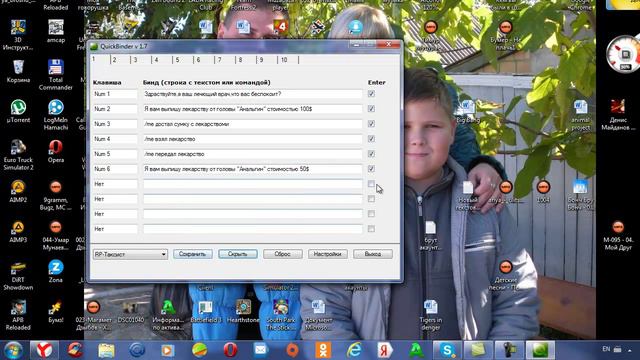Open the DiRT Showdown desktop icon
The image size is (640, 360).
click(18, 275)
